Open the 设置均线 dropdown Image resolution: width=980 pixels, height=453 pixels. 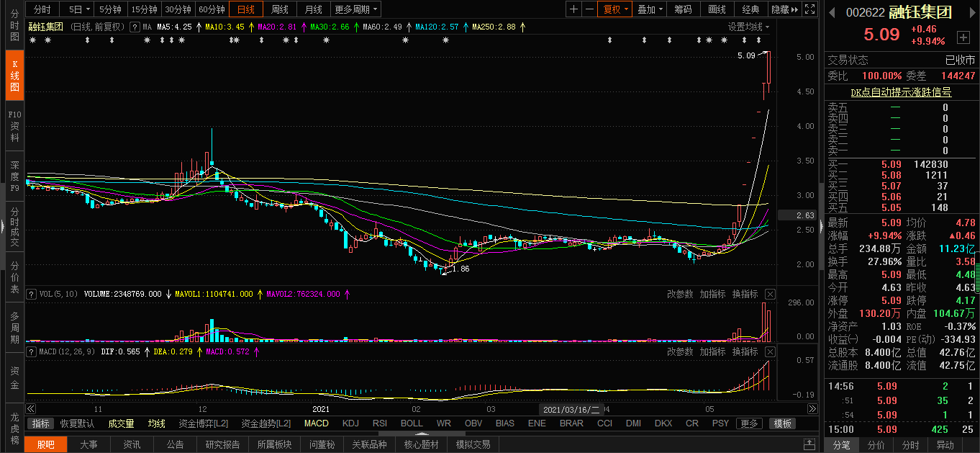click(x=748, y=27)
